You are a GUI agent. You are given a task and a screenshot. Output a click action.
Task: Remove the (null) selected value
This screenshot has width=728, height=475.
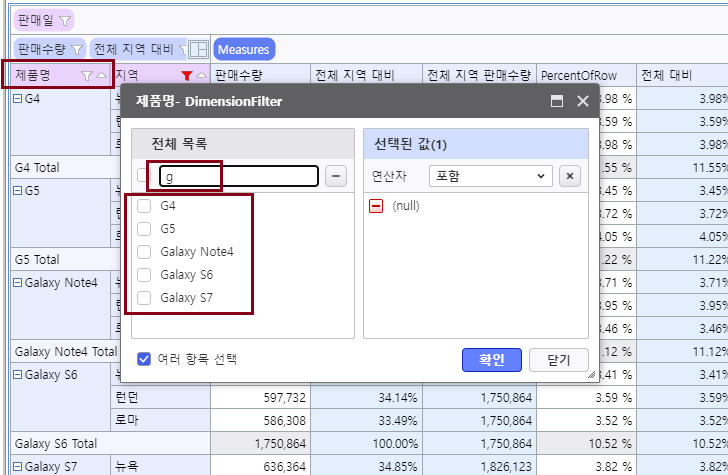point(376,205)
